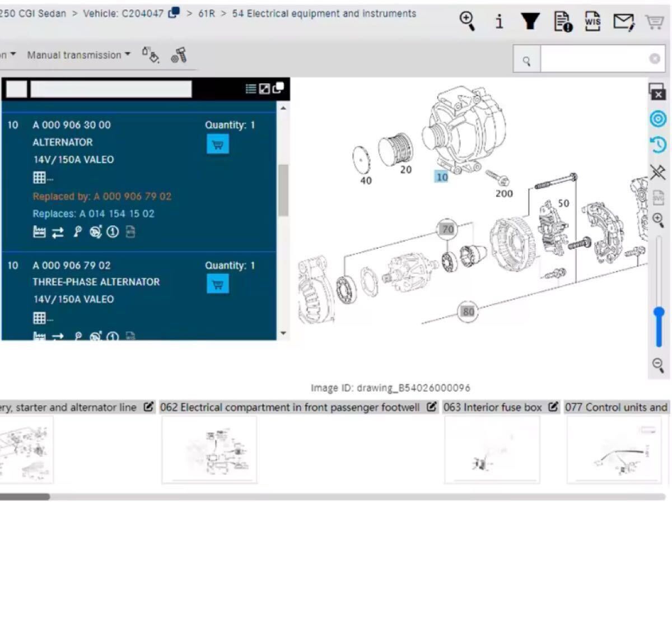The height and width of the screenshot is (623, 672).
Task: Follow the 'Replaced by: A 000 906 79 02' link
Action: point(102,196)
